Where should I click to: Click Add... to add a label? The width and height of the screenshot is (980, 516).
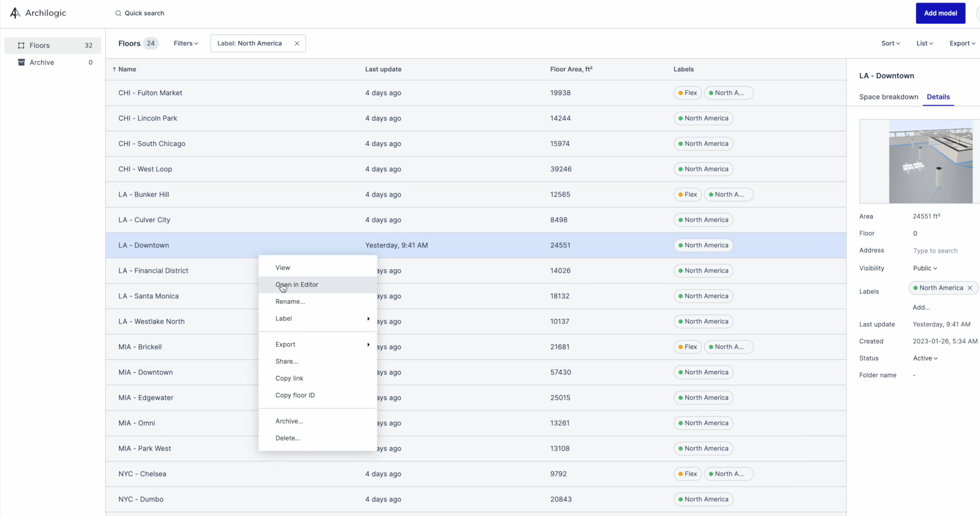[x=921, y=308]
